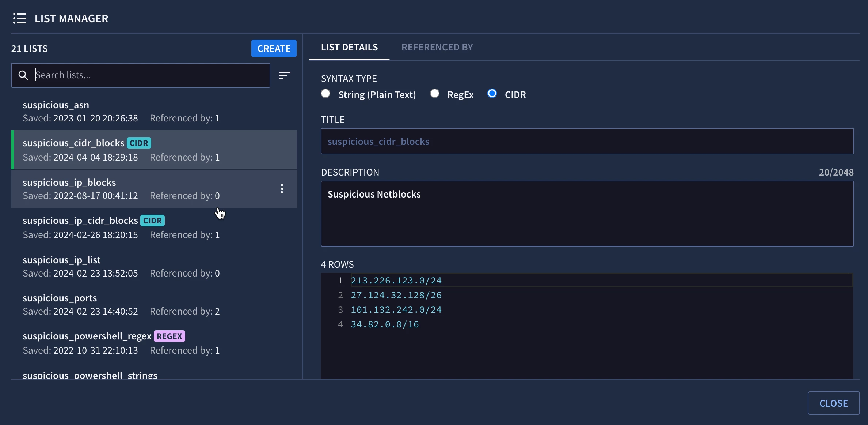The width and height of the screenshot is (868, 425).
Task: Switch to the List Details tab
Action: point(349,47)
